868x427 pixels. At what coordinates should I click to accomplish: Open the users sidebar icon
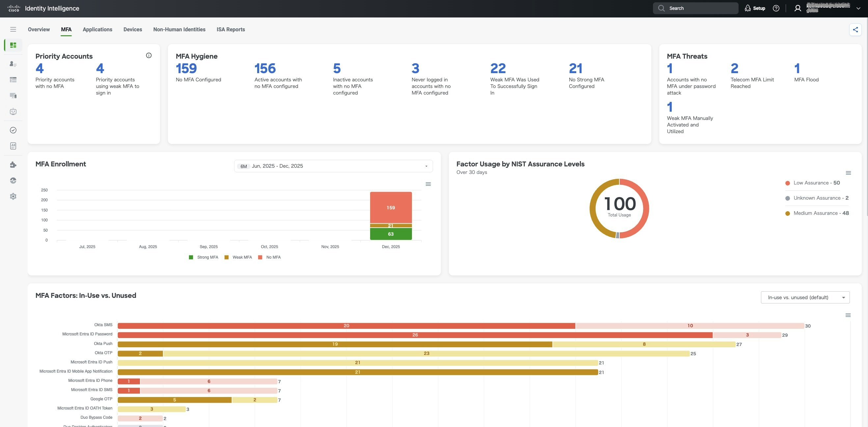[13, 64]
